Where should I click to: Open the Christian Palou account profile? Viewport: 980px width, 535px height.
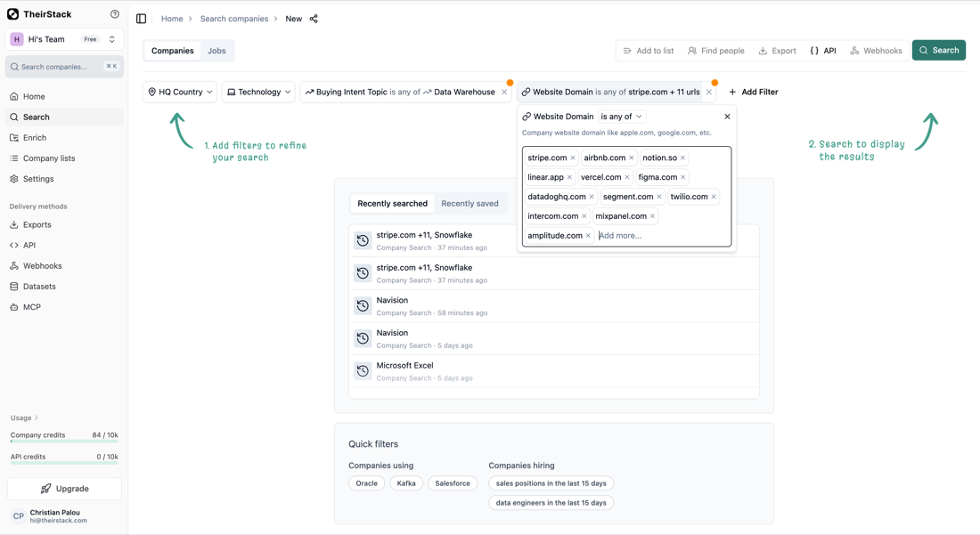click(x=64, y=515)
